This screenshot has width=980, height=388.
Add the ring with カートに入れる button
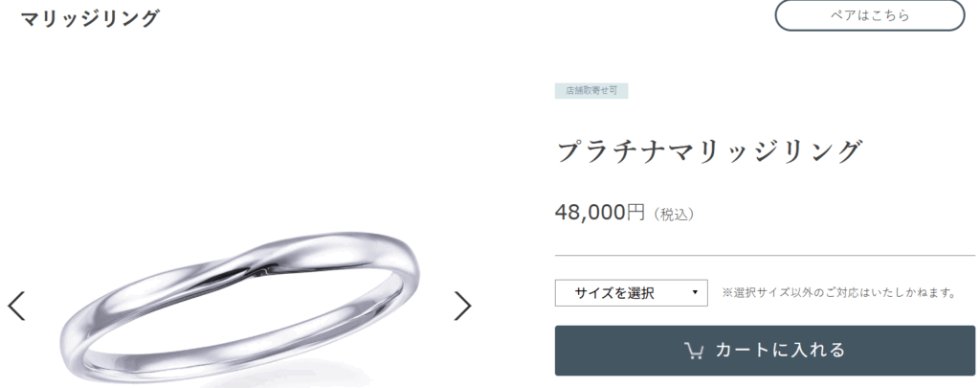pos(765,351)
